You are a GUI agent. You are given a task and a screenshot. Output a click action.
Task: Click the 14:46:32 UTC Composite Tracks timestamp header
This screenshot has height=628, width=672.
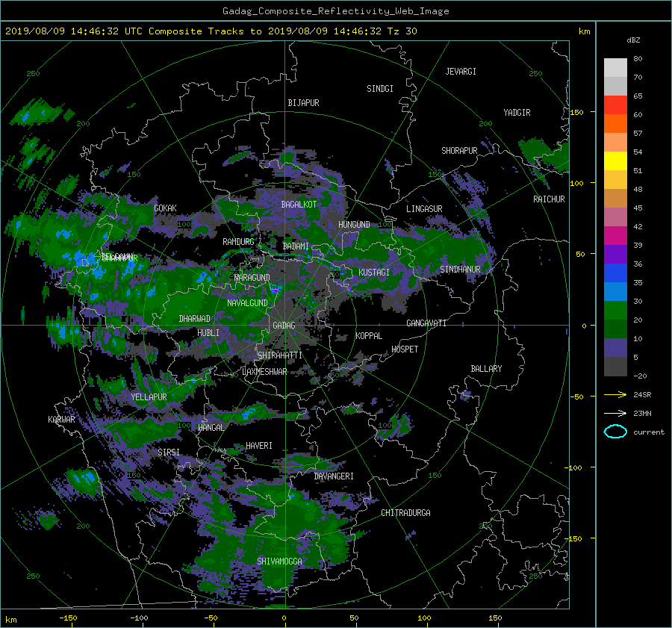point(211,31)
